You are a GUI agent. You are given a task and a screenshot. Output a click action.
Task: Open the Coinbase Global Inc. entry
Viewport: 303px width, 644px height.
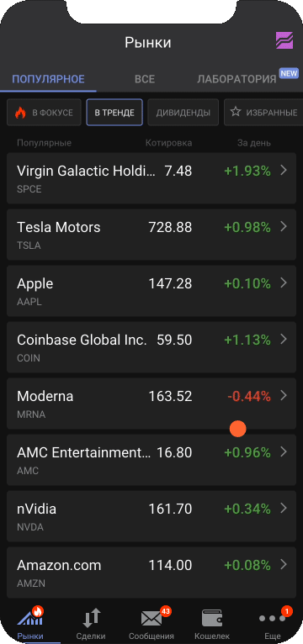pos(151,347)
